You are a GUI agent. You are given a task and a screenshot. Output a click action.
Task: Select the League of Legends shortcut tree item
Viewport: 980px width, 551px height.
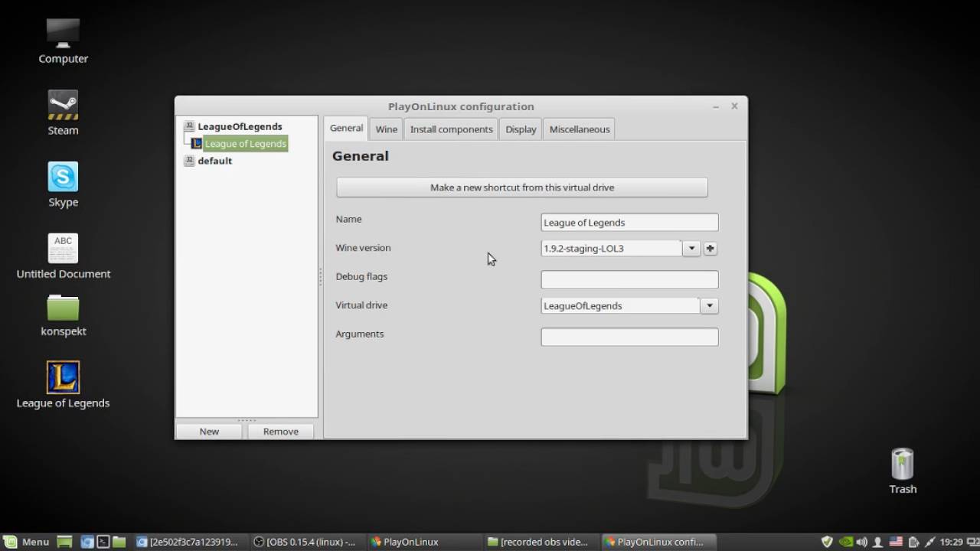246,144
